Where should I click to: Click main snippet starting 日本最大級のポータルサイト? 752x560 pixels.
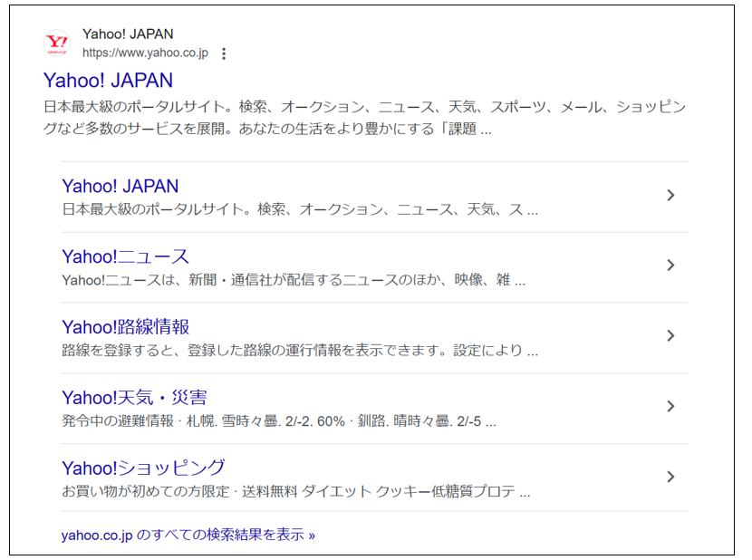tap(364, 118)
